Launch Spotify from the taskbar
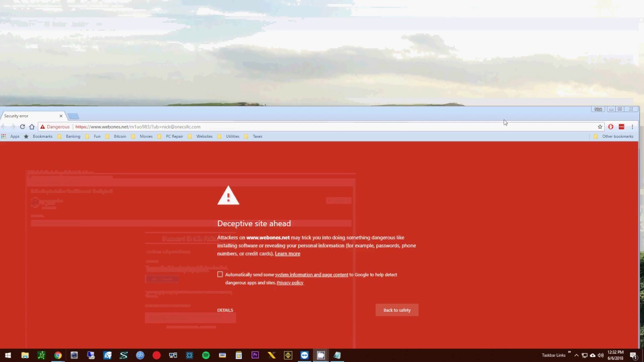Image resolution: width=644 pixels, height=362 pixels. pyautogui.click(x=206, y=355)
